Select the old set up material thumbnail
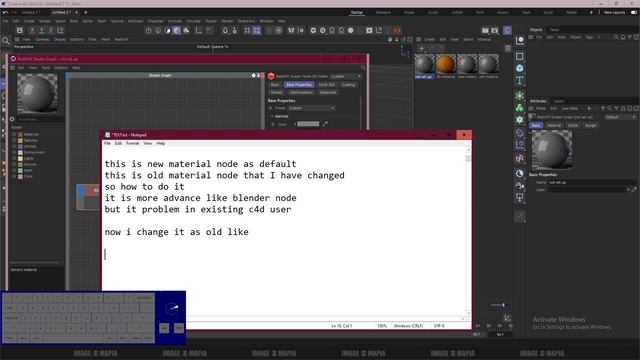 (x=424, y=64)
